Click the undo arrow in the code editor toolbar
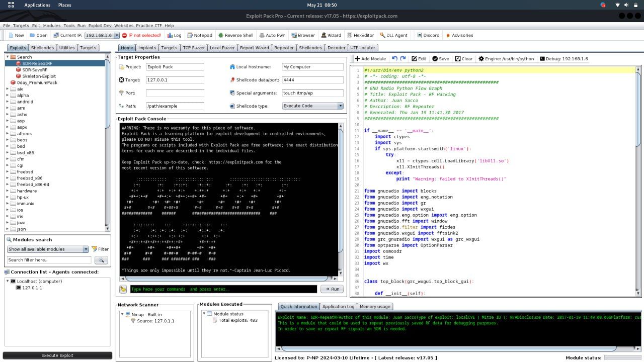The width and height of the screenshot is (644, 362). click(x=394, y=59)
